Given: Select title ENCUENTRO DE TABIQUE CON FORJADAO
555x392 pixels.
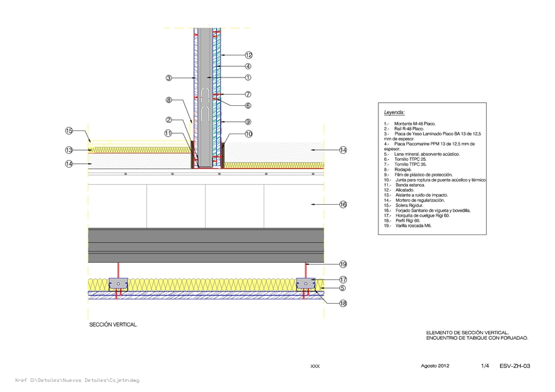Looking at the screenshot, I should 477,338.
